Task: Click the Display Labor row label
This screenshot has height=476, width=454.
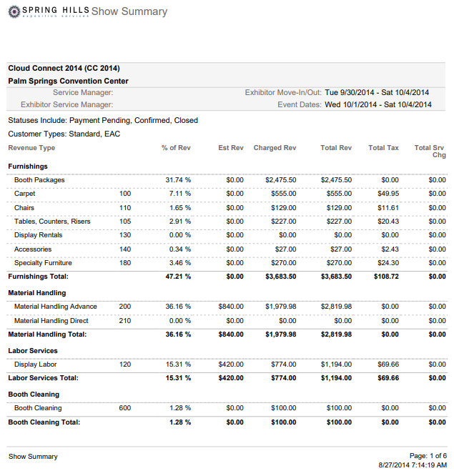Action: coord(35,365)
